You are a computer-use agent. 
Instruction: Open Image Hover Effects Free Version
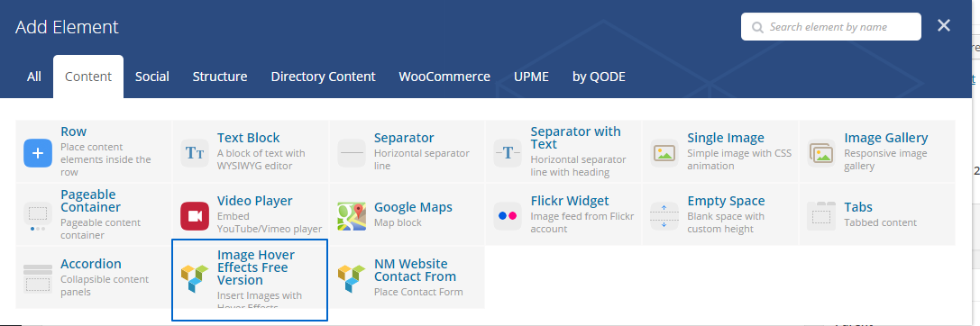(250, 280)
